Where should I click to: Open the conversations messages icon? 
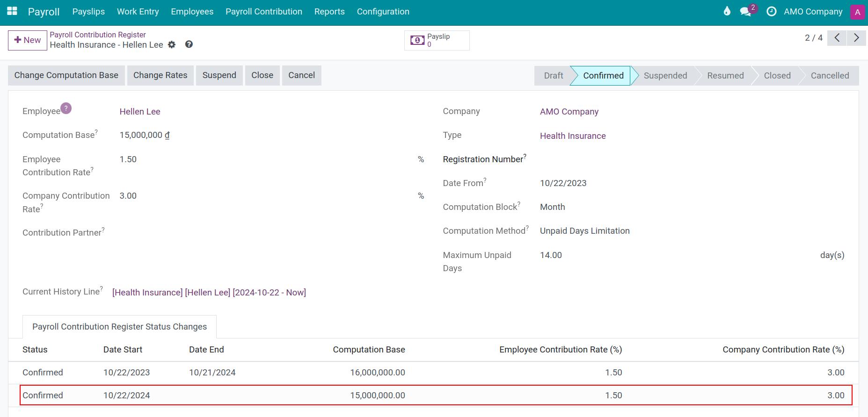746,12
